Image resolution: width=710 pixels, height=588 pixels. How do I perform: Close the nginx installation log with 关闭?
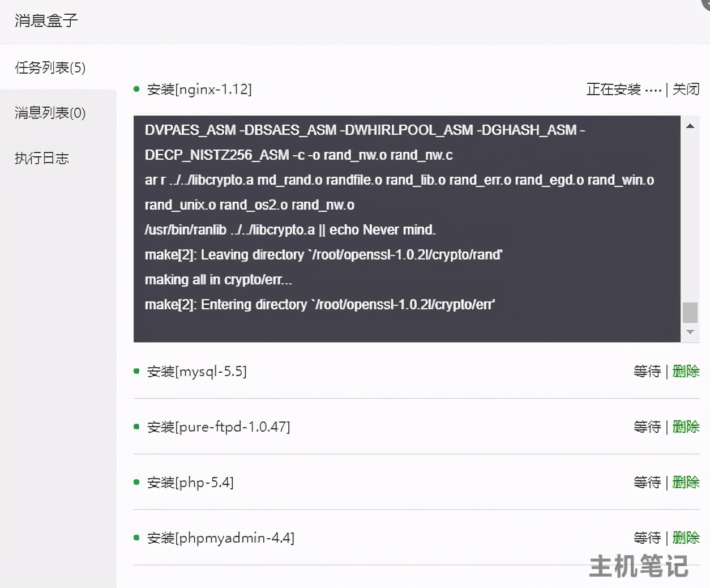pyautogui.click(x=687, y=89)
